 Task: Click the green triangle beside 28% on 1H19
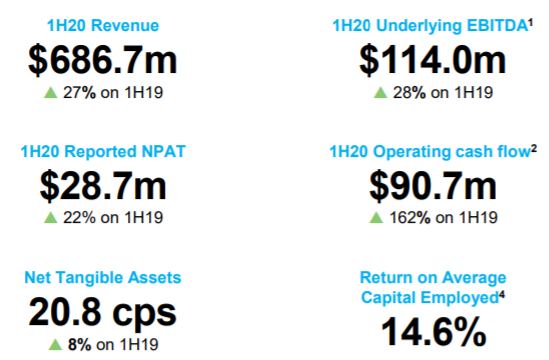pyautogui.click(x=381, y=92)
